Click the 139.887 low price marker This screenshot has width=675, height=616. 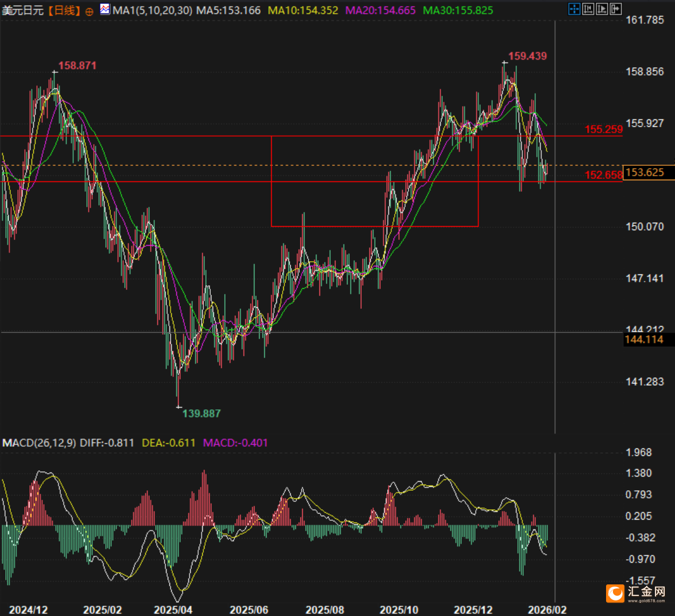tap(201, 413)
